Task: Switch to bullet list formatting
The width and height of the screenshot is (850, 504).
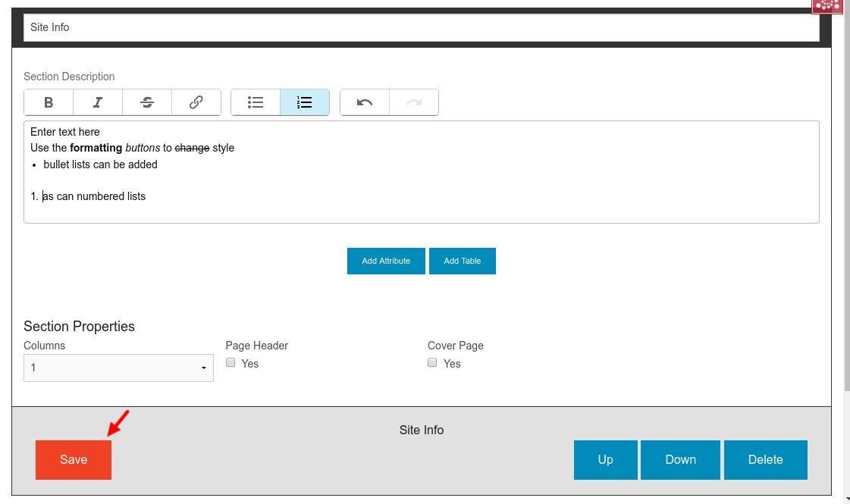Action: pos(256,102)
